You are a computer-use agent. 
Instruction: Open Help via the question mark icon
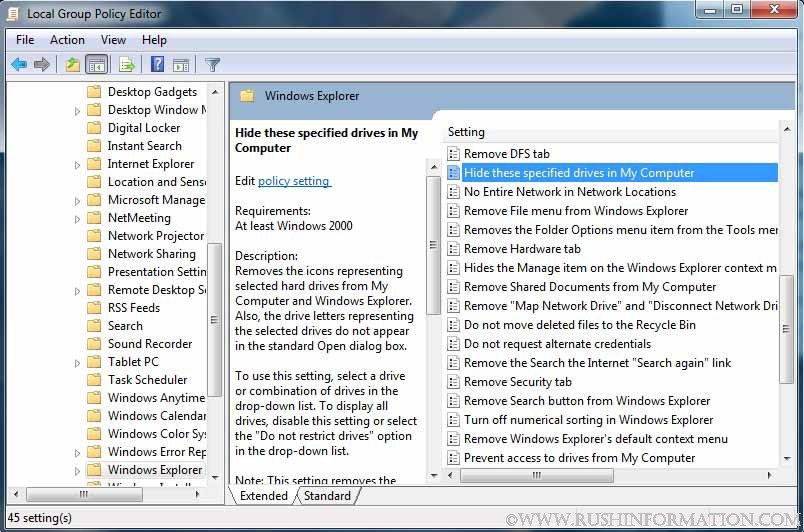157,65
